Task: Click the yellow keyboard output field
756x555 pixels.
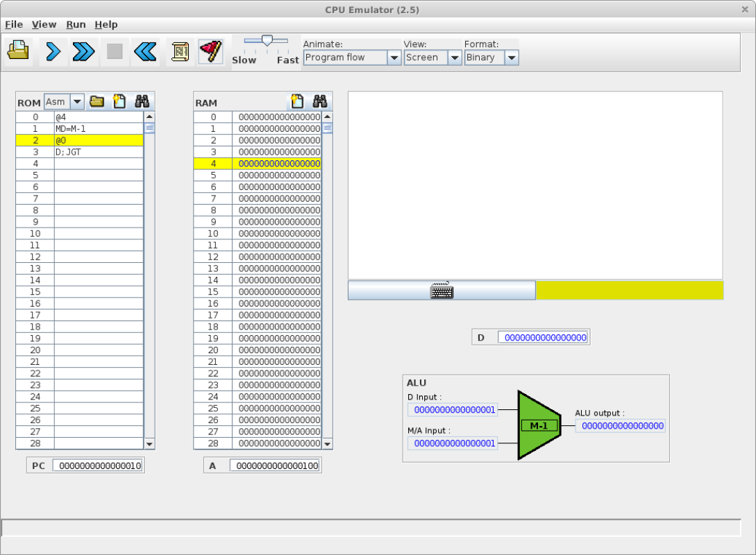Action: [x=630, y=291]
